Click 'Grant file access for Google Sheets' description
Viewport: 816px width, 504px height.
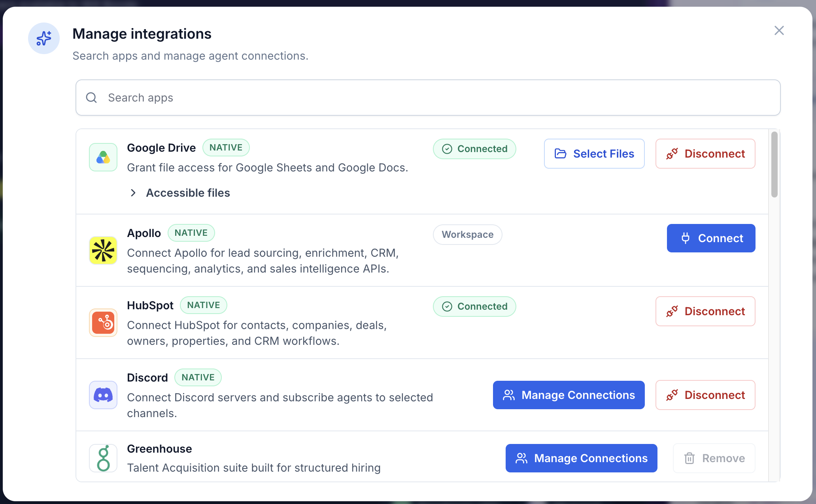pos(268,167)
